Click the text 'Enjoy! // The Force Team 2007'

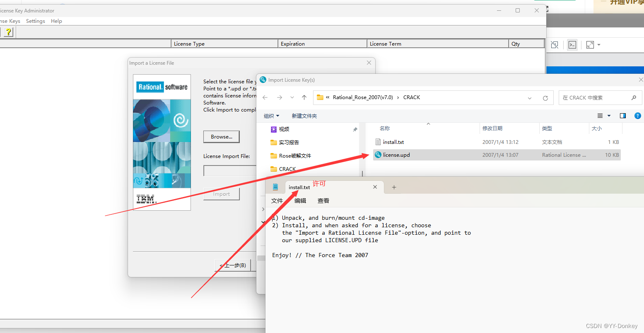(320, 255)
